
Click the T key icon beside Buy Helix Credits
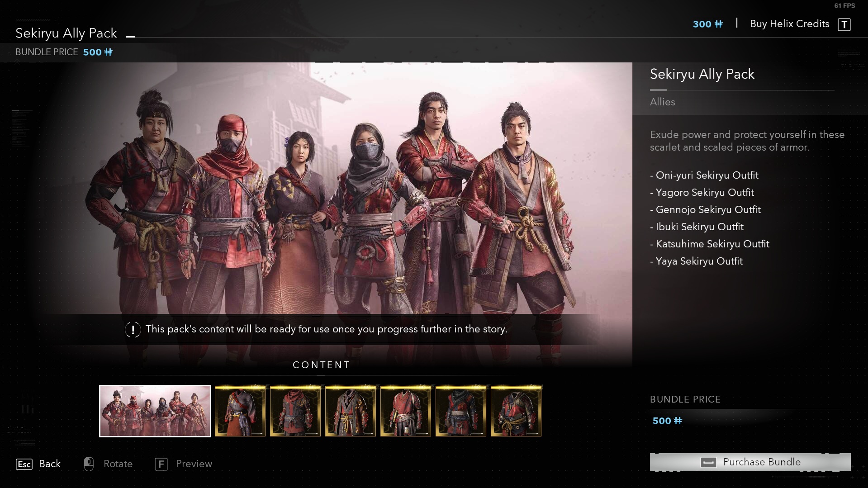pyautogui.click(x=844, y=24)
